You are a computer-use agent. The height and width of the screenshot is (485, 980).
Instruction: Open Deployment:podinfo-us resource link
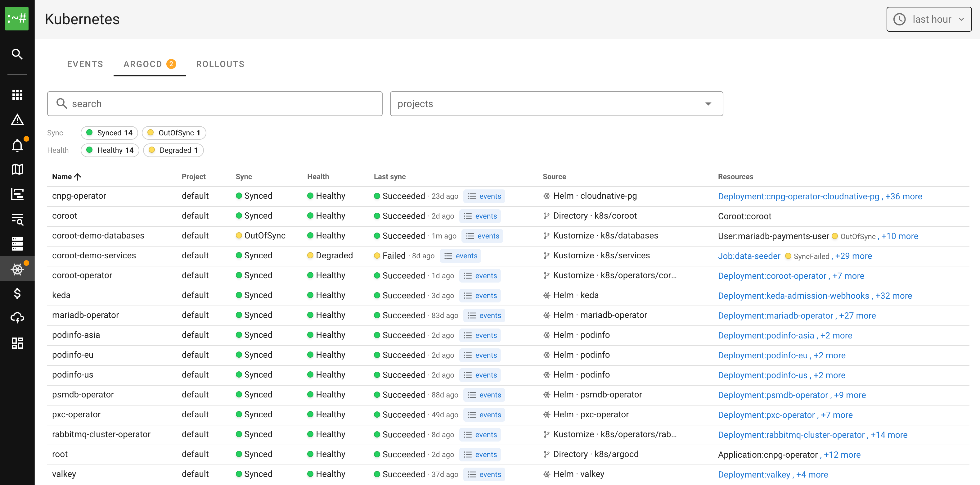click(x=762, y=375)
